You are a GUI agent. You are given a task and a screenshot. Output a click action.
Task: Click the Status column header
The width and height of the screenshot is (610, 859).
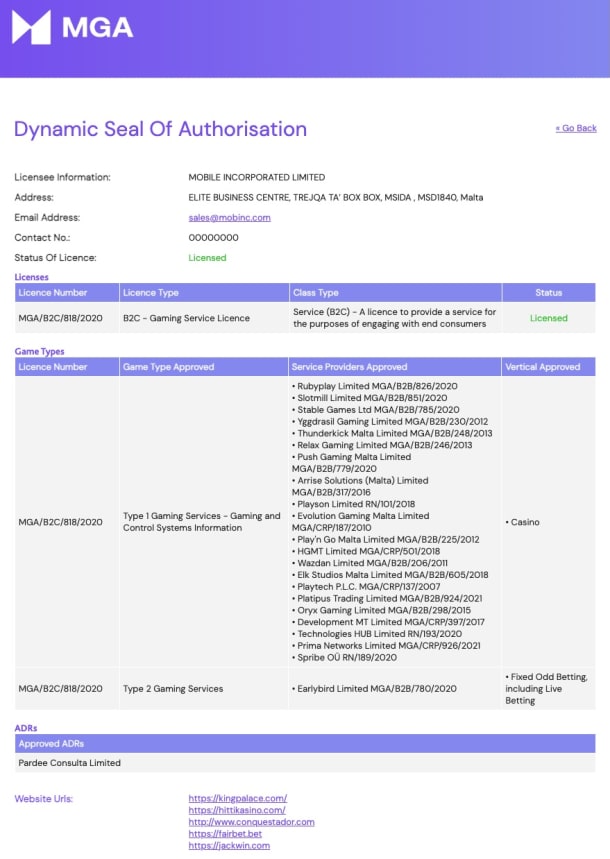549,293
